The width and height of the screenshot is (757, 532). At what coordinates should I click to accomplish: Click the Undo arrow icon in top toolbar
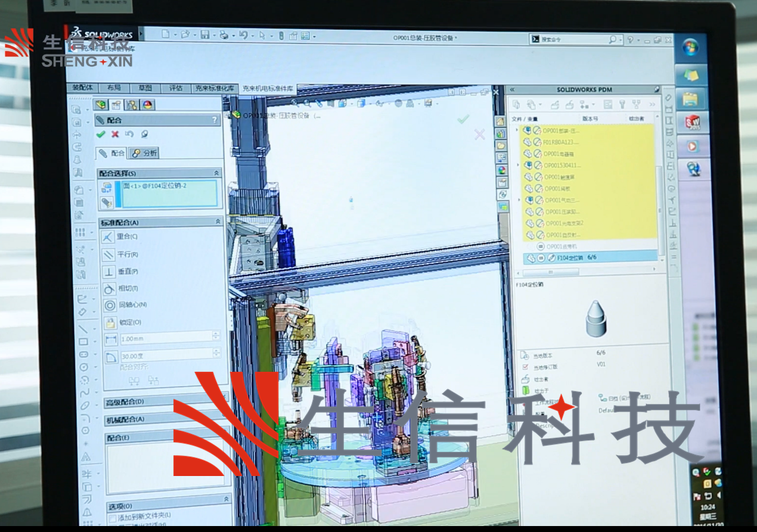pos(243,35)
